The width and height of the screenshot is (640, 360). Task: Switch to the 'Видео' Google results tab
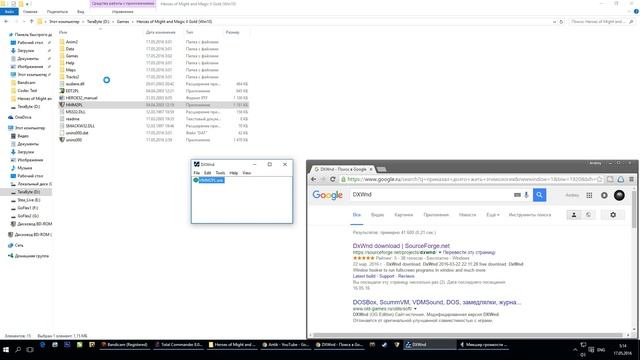[378, 215]
